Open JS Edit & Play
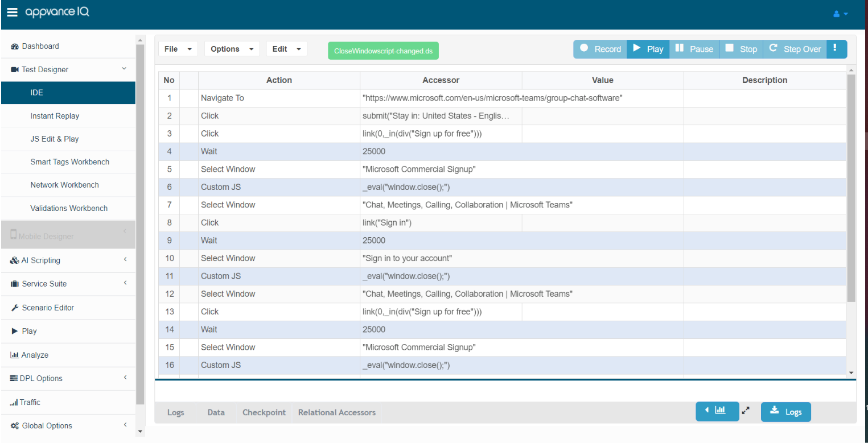868x443 pixels. pyautogui.click(x=55, y=139)
